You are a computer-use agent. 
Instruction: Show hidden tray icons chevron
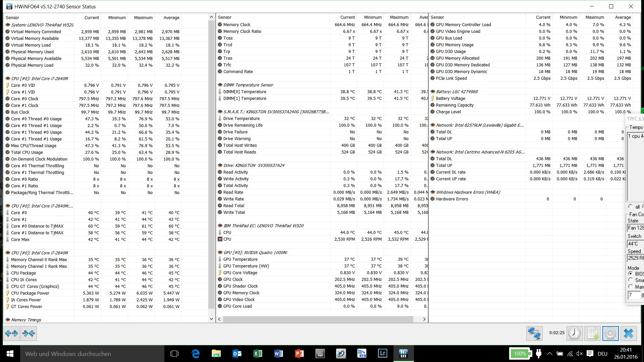[549, 354]
